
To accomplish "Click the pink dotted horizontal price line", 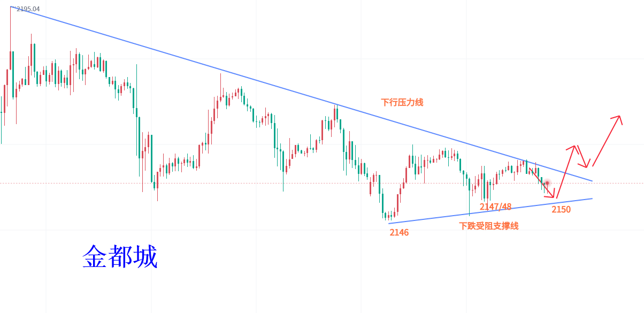I will tap(214, 183).
